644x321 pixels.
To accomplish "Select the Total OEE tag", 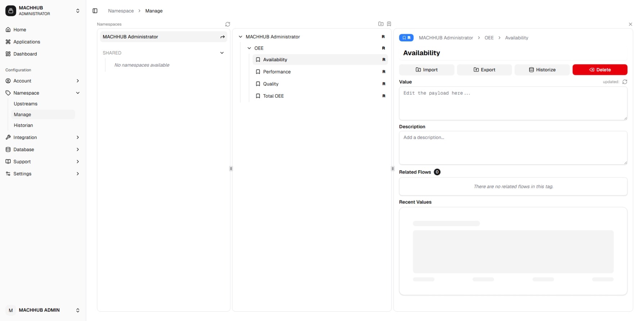I will [320, 96].
